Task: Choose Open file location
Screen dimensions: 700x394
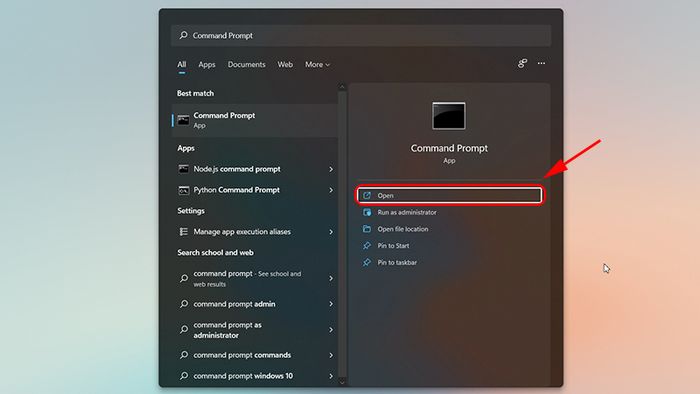Action: click(449, 229)
